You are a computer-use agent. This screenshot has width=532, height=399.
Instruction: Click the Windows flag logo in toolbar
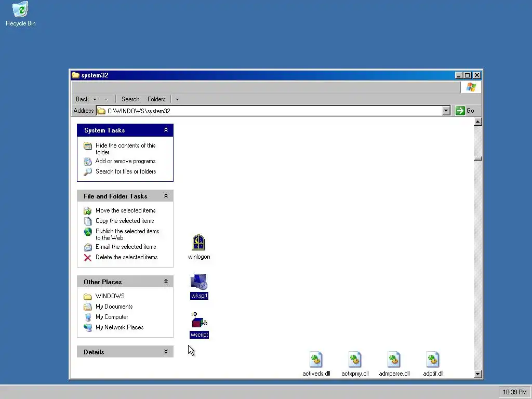click(x=471, y=87)
